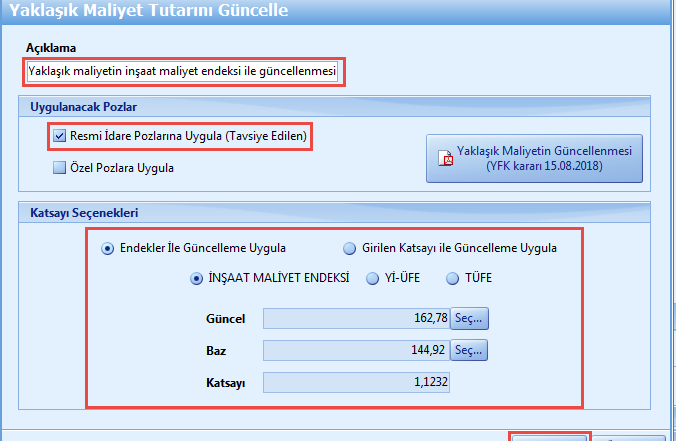
Task: Switch index type to Yİ-ÜFE
Action: tap(372, 279)
